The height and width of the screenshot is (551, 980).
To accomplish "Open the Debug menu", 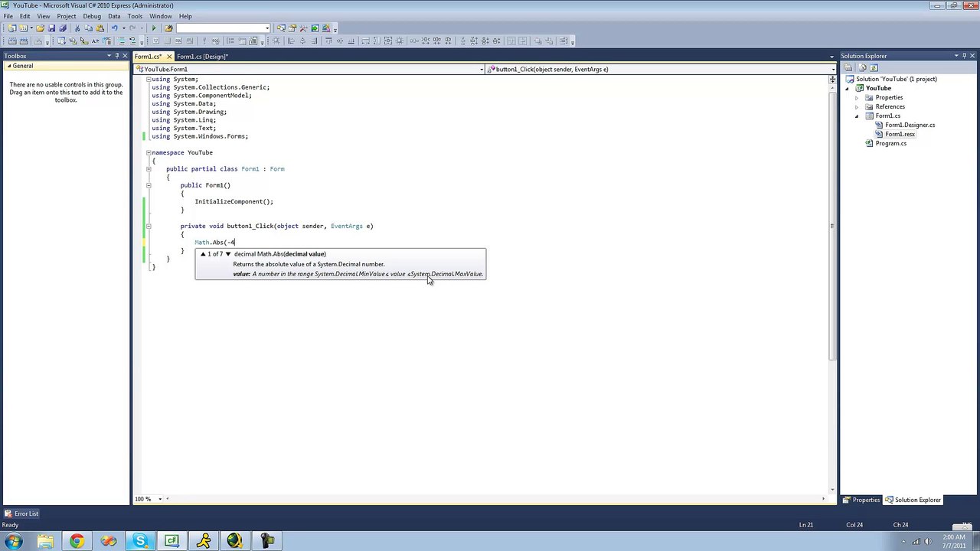I will pos(91,16).
